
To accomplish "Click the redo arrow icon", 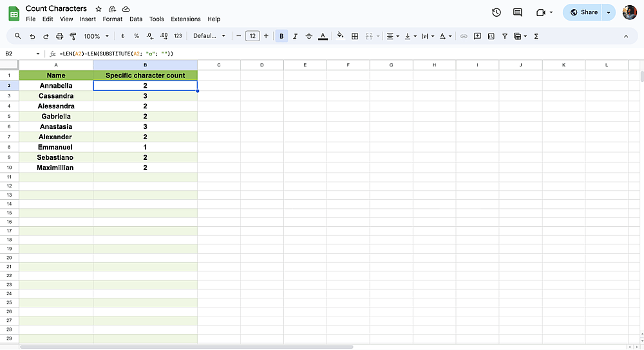I will [46, 36].
